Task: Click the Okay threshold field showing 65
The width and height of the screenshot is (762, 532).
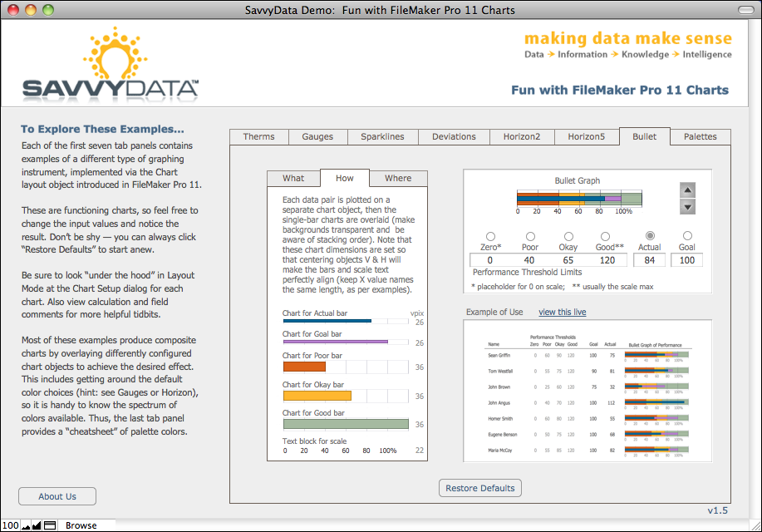Action: pos(568,260)
